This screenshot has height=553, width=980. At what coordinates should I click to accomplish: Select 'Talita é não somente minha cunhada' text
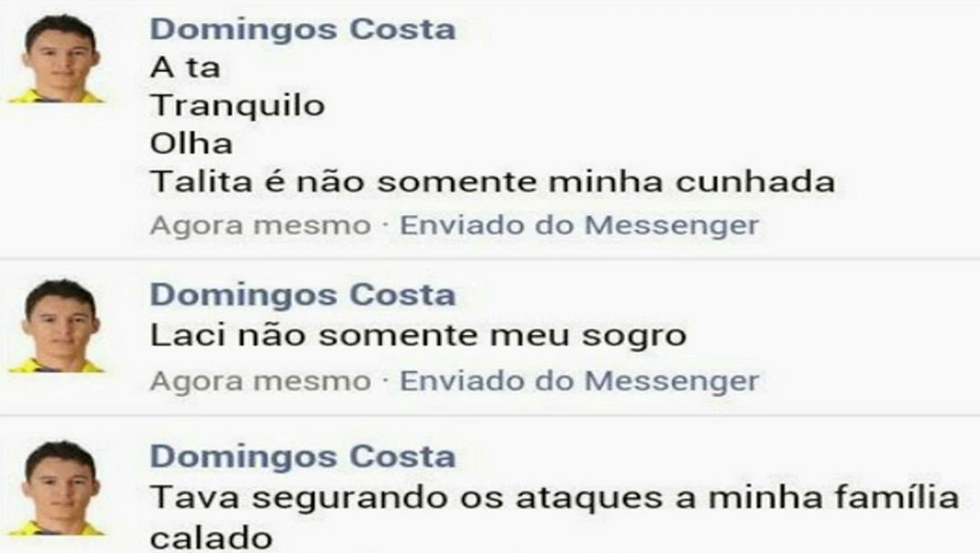click(x=492, y=182)
